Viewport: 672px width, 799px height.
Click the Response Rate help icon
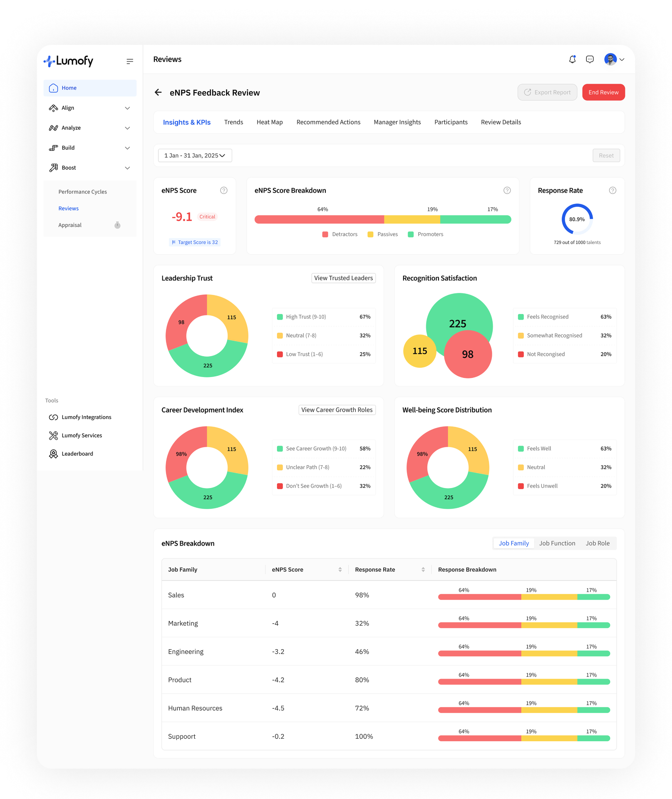(x=612, y=190)
